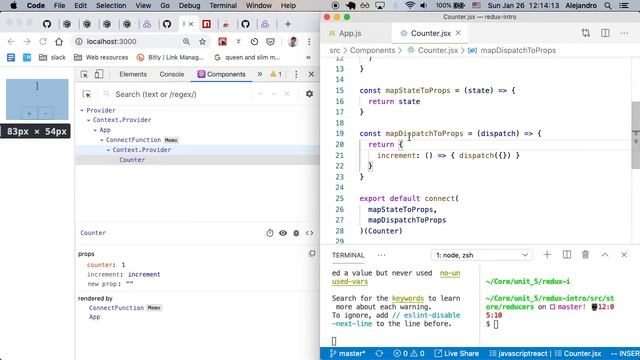The image size is (640, 360).
Task: Open Terminal menu in menu bar
Action: coord(223,6)
